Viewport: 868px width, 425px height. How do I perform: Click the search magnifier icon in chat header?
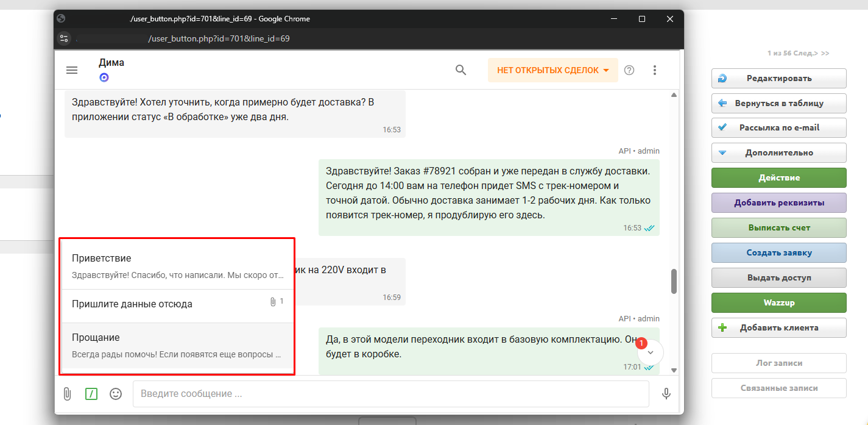(461, 70)
